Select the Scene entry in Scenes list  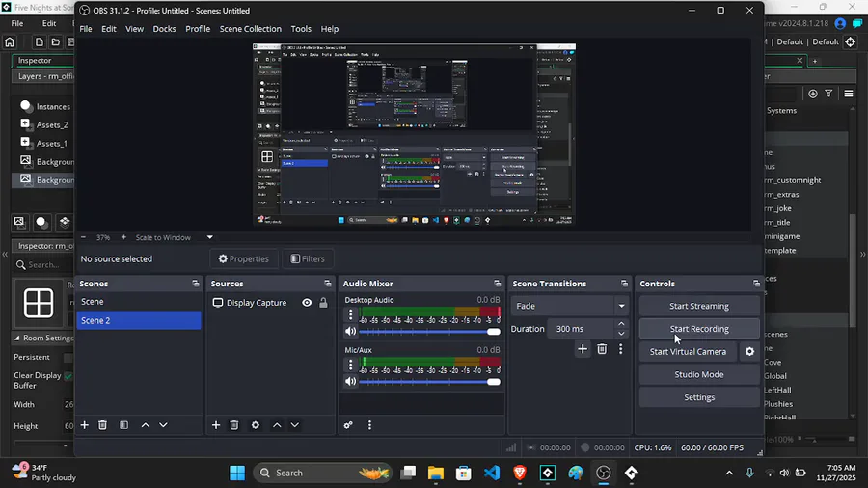(139, 302)
